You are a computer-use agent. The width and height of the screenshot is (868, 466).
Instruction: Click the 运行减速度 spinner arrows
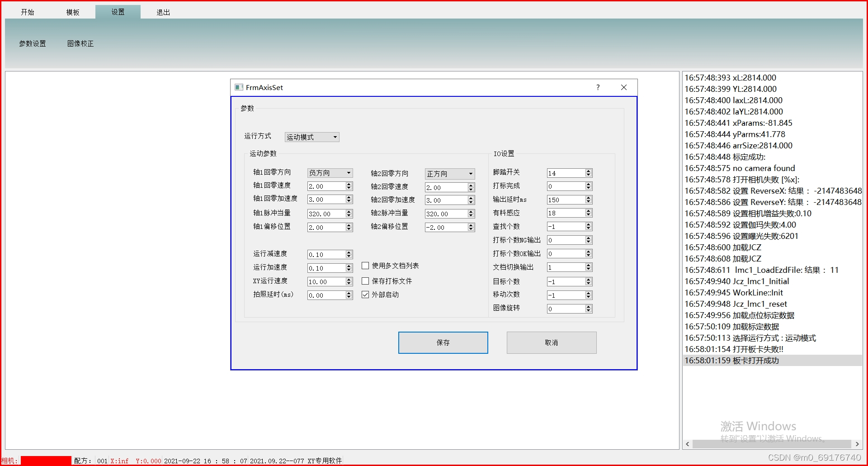click(x=349, y=255)
